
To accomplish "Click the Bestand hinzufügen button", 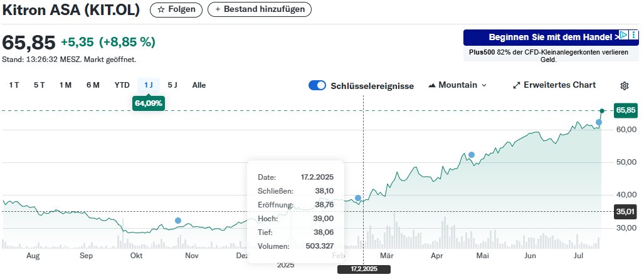I will pyautogui.click(x=260, y=9).
